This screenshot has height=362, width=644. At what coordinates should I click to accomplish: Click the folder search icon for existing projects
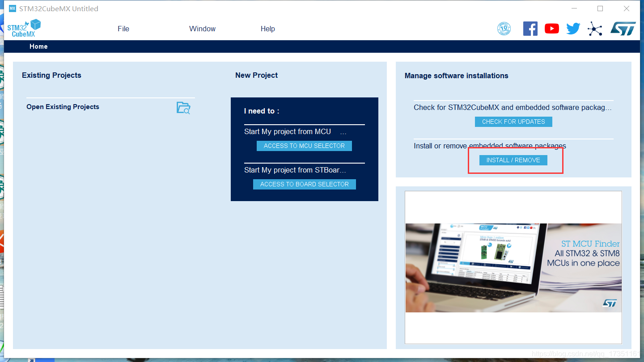point(183,108)
